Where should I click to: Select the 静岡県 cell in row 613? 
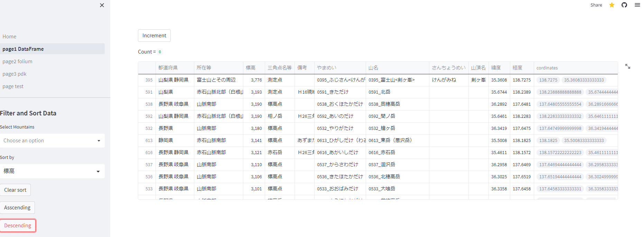tap(175, 140)
